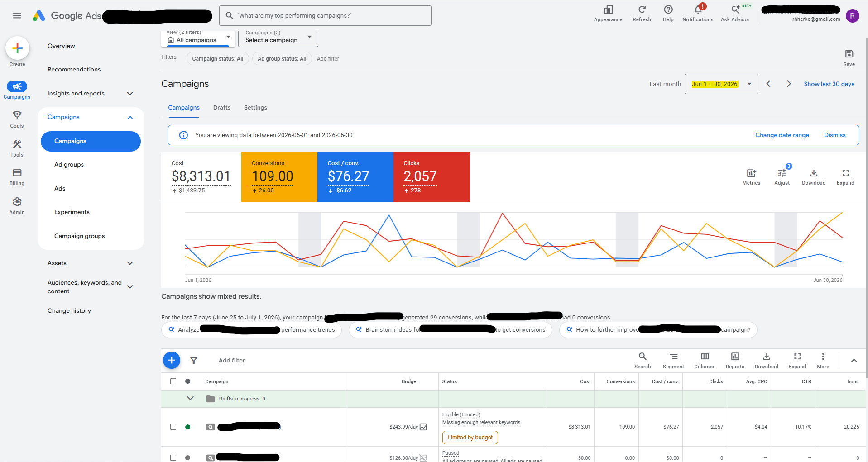Download the chart data
The height and width of the screenshot is (462, 868).
[814, 177]
